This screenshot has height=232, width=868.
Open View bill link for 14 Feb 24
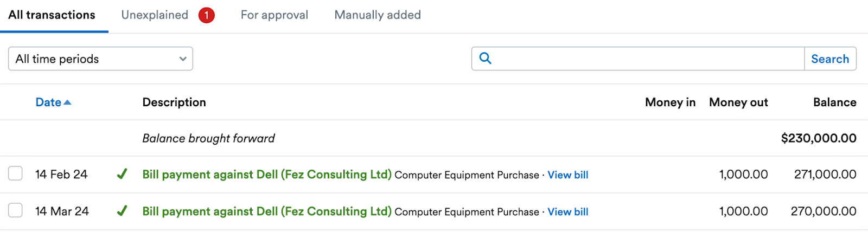[x=568, y=175]
